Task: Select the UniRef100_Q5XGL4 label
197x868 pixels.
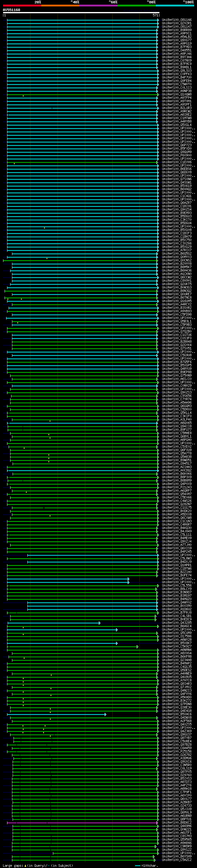Action: click(177, 125)
